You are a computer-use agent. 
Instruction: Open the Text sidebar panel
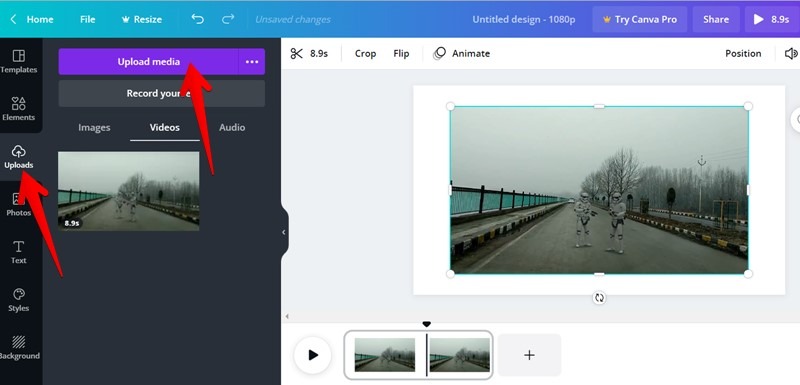[18, 252]
